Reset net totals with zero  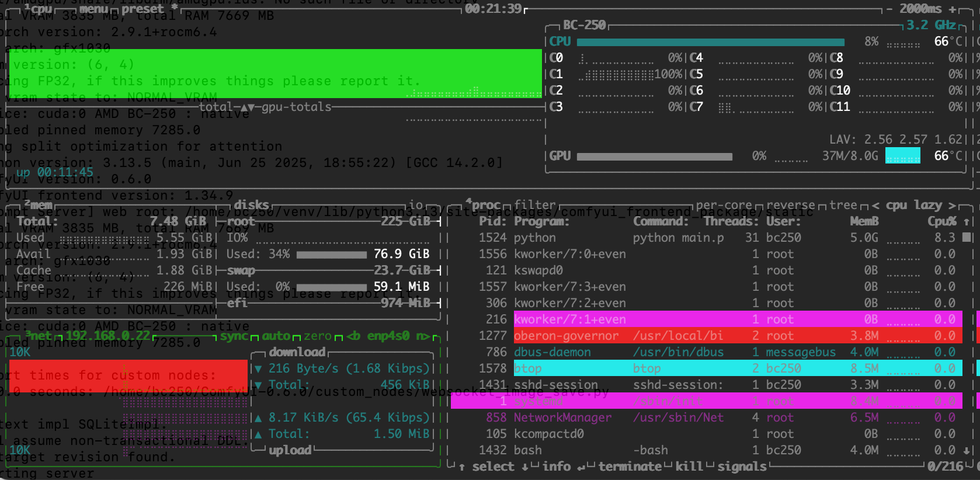tap(318, 336)
